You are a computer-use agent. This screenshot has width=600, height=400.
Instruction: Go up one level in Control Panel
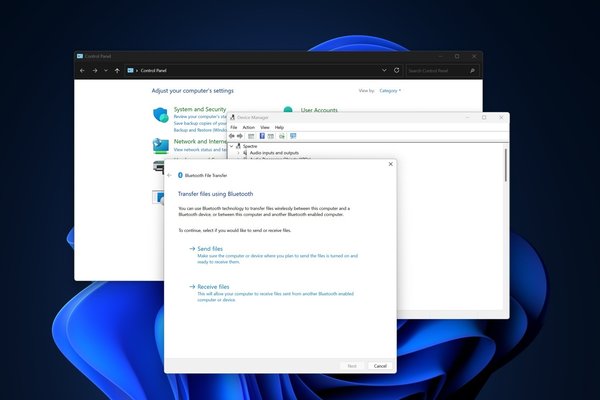click(117, 70)
